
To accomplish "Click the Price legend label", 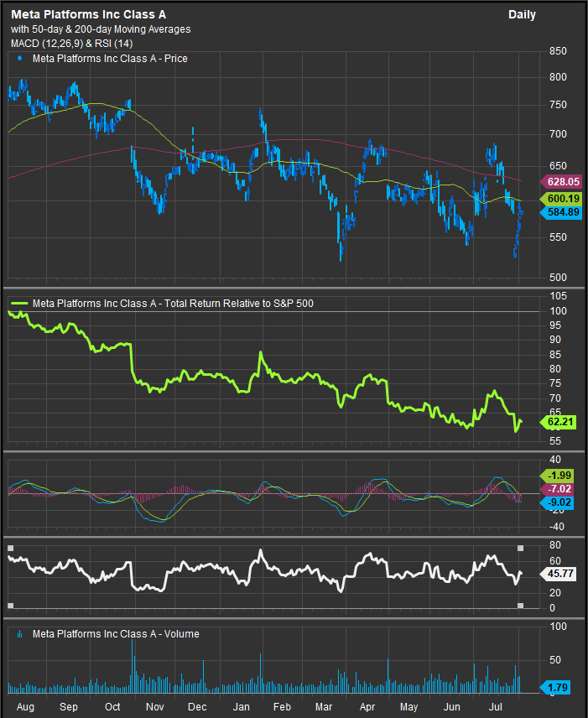I will tap(110, 59).
